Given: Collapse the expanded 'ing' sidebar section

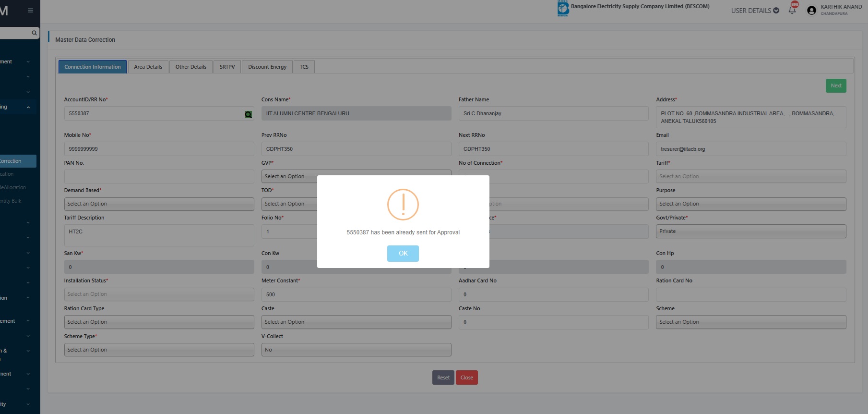Looking at the screenshot, I should coord(18,107).
